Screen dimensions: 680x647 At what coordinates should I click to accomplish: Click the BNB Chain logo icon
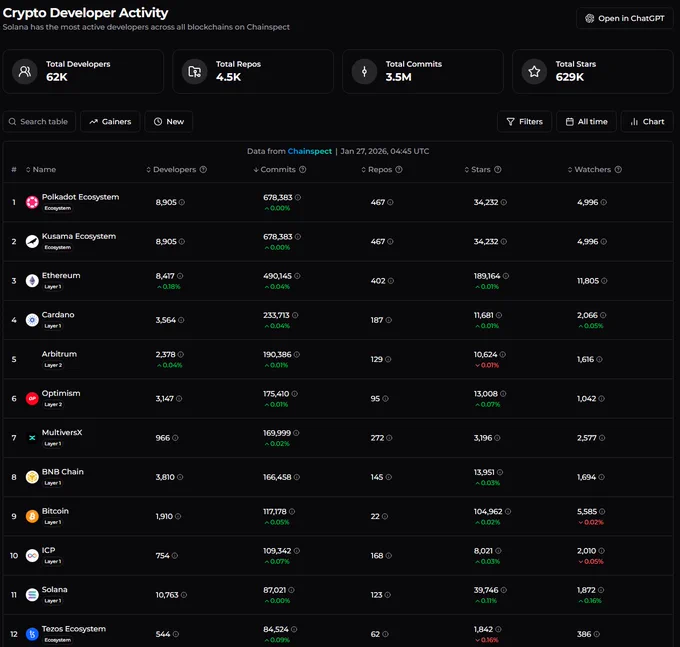(x=32, y=477)
